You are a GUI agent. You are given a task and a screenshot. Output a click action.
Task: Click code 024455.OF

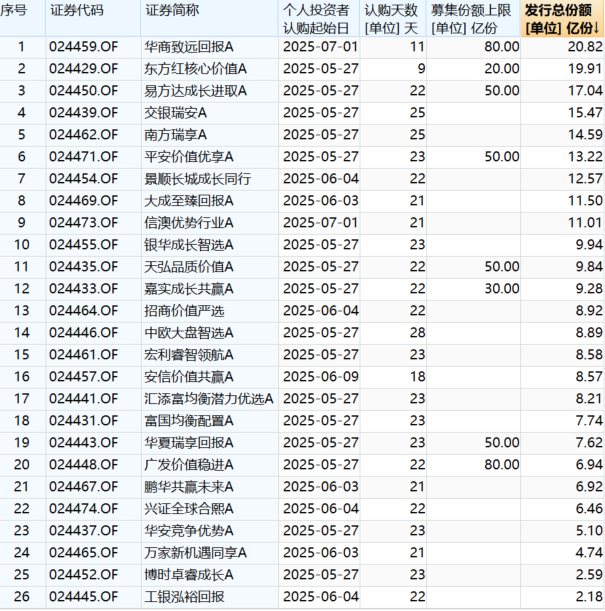coord(83,245)
